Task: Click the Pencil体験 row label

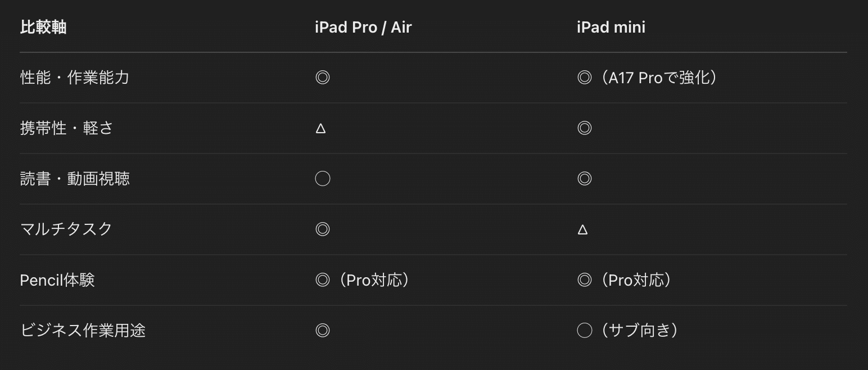Action: pyautogui.click(x=57, y=280)
